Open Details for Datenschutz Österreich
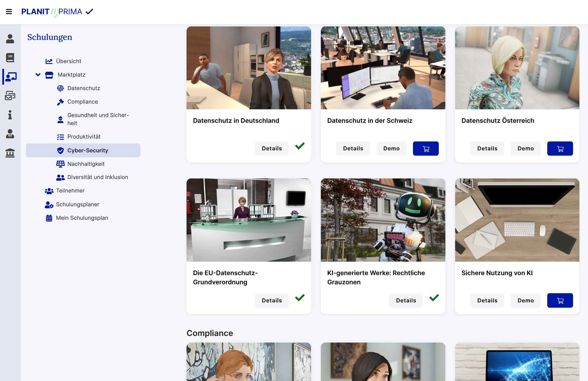The height and width of the screenshot is (381, 588). (487, 149)
